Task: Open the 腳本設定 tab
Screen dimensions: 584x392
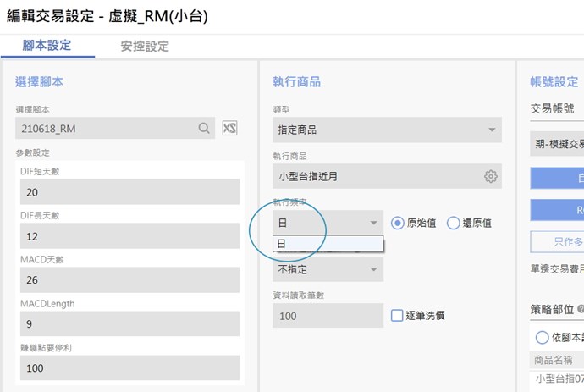Action: pyautogui.click(x=47, y=46)
